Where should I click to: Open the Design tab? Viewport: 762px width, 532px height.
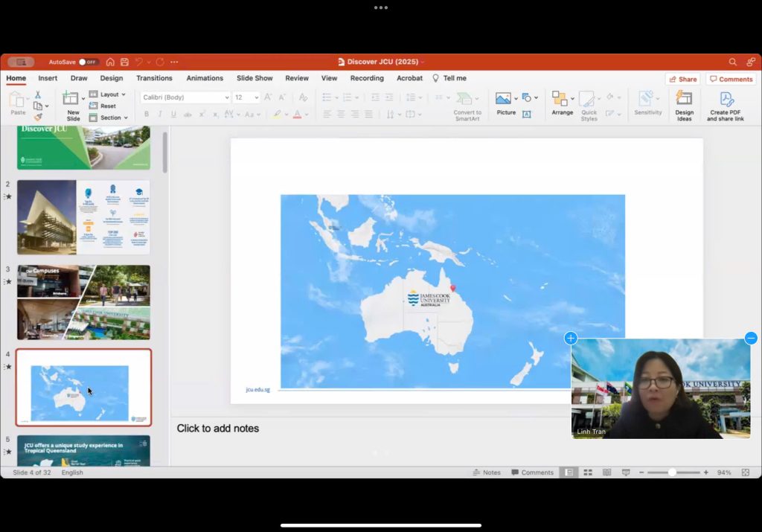pos(112,78)
